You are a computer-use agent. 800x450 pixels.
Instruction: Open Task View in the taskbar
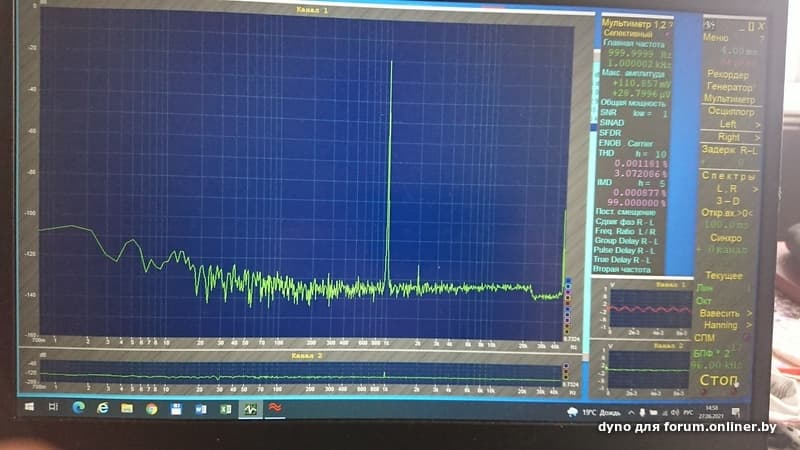pos(53,407)
